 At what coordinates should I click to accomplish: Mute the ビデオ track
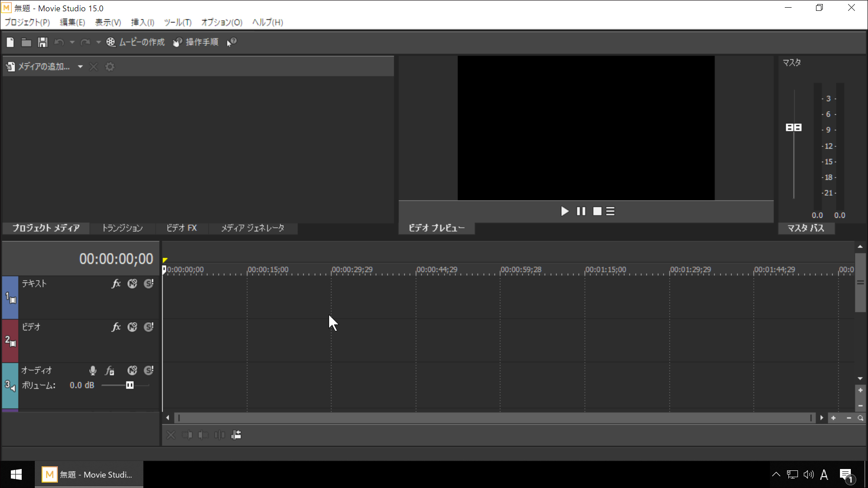[x=132, y=327]
